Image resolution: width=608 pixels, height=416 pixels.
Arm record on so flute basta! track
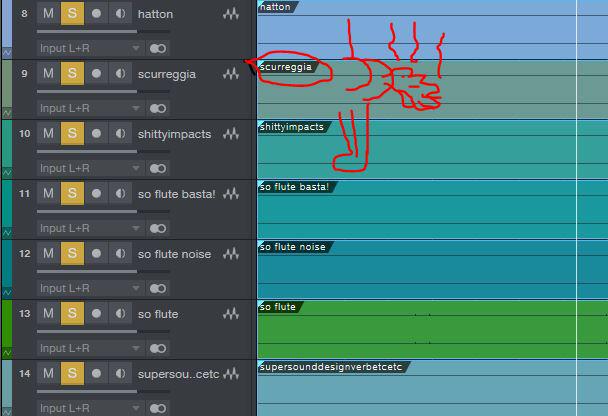click(96, 193)
